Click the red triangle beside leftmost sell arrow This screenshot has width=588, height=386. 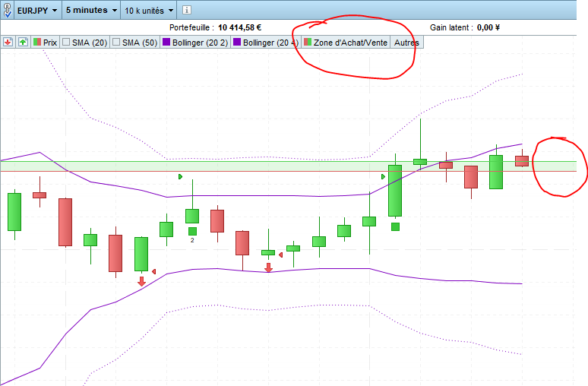pos(153,271)
